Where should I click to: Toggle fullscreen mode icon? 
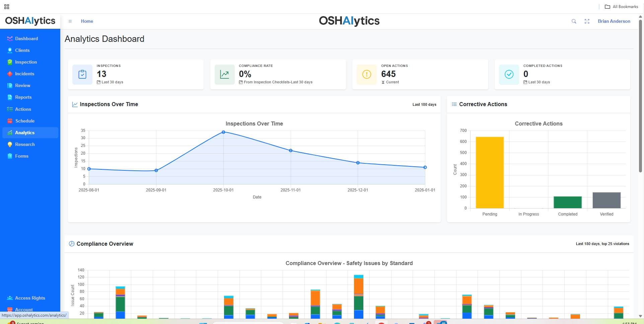click(x=587, y=21)
